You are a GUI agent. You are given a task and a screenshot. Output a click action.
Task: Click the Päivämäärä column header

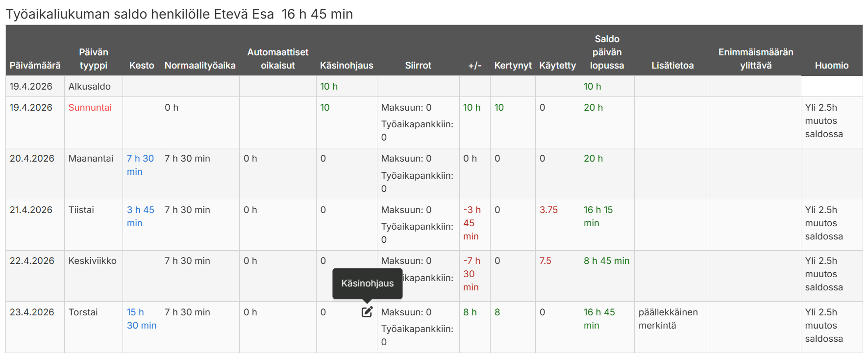pos(35,65)
